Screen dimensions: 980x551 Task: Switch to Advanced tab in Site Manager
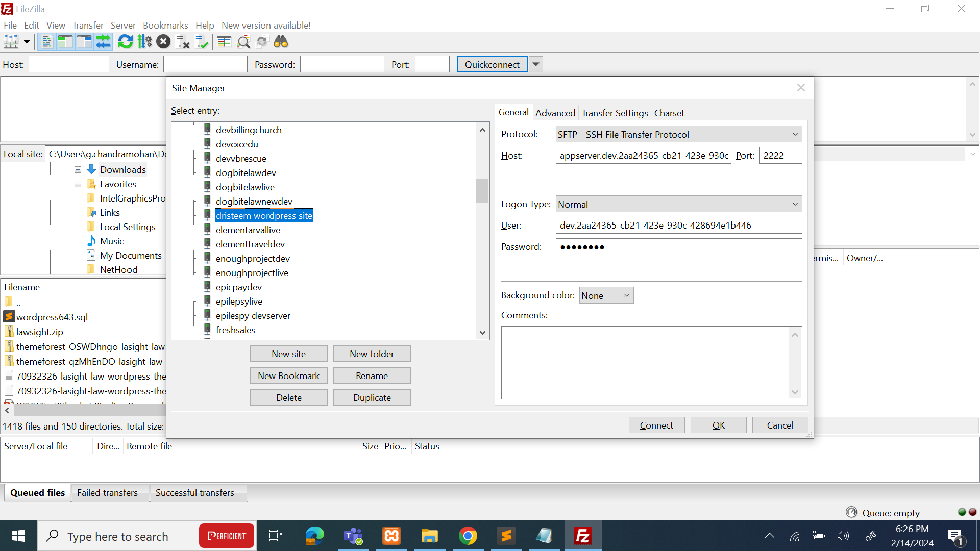[x=555, y=113]
